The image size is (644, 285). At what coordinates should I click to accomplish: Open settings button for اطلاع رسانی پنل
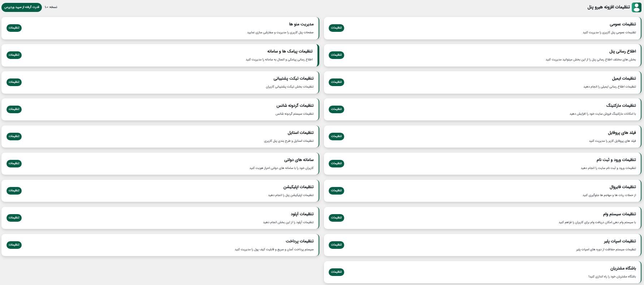(336, 55)
